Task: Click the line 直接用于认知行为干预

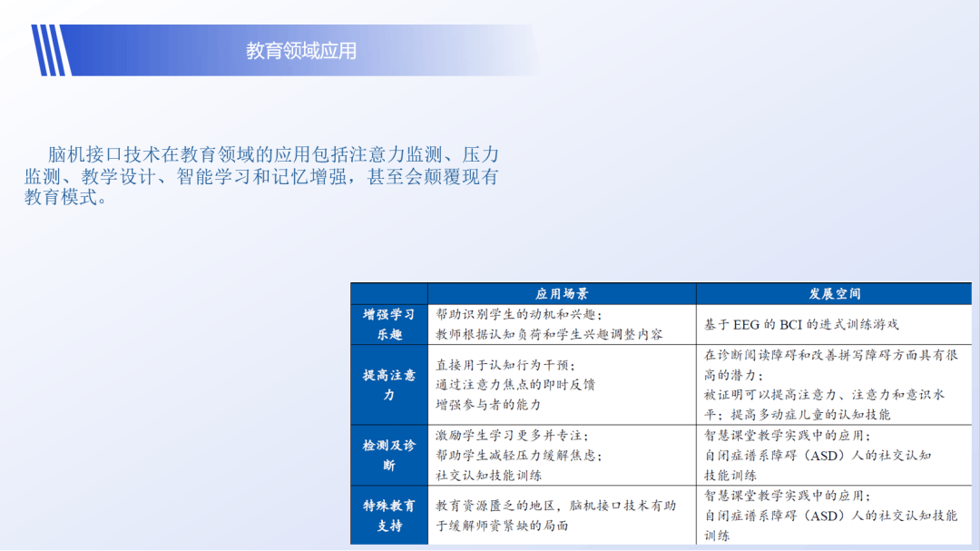Action: coord(505,365)
